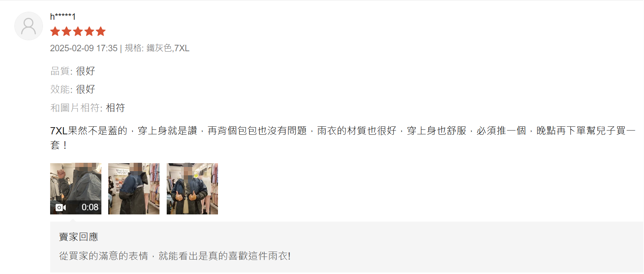This screenshot has width=644, height=274.
Task: Click the 品質 很好 rating line
Action: tap(73, 71)
